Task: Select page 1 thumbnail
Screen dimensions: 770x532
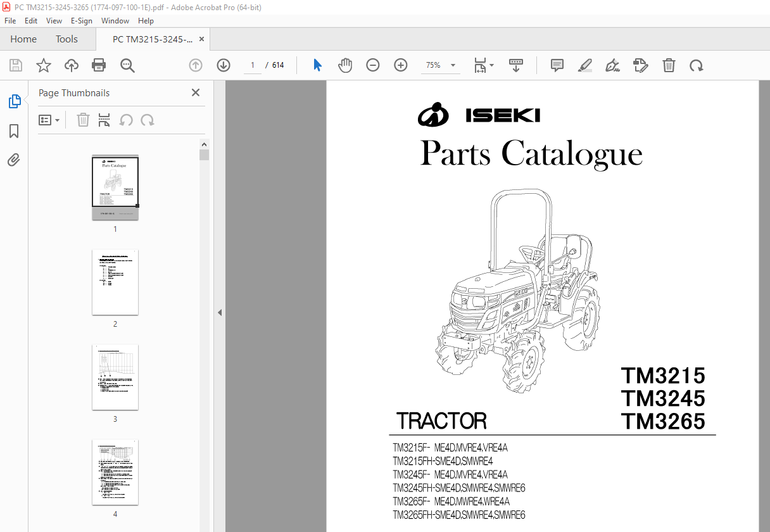Action: click(x=115, y=187)
